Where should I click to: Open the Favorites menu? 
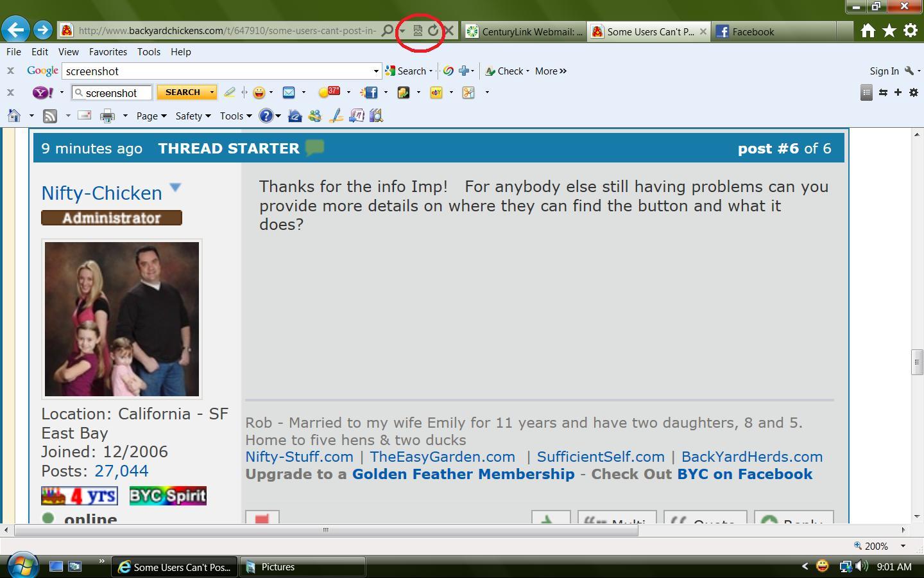click(x=107, y=51)
